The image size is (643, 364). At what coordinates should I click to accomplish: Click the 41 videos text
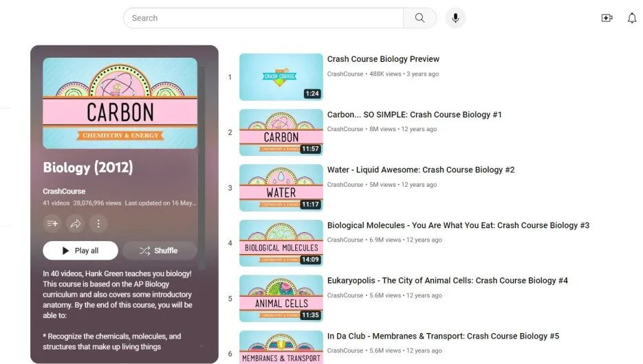coord(56,203)
